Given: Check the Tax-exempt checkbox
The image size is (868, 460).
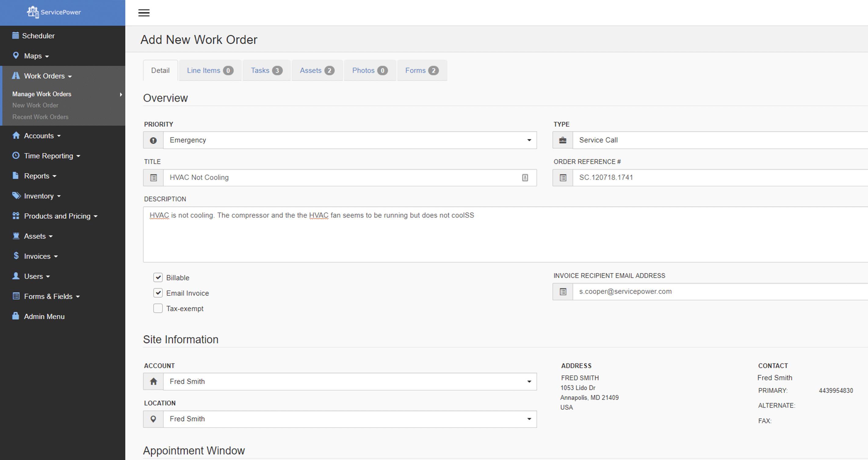Looking at the screenshot, I should coord(158,308).
